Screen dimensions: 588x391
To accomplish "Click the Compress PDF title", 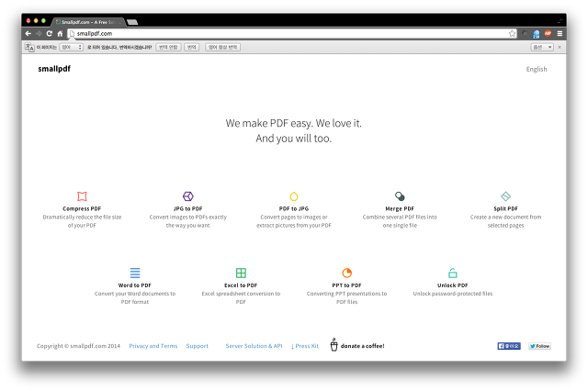I will coord(82,208).
